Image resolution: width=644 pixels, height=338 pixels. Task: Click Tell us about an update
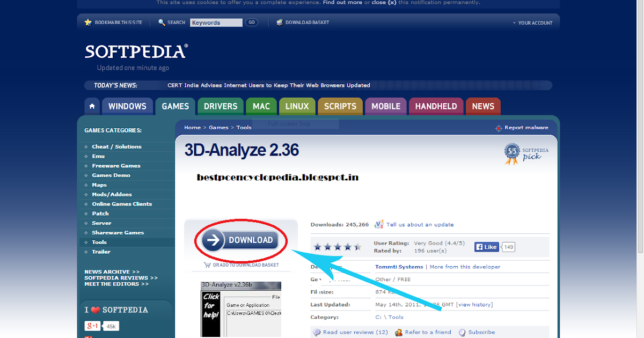click(420, 225)
